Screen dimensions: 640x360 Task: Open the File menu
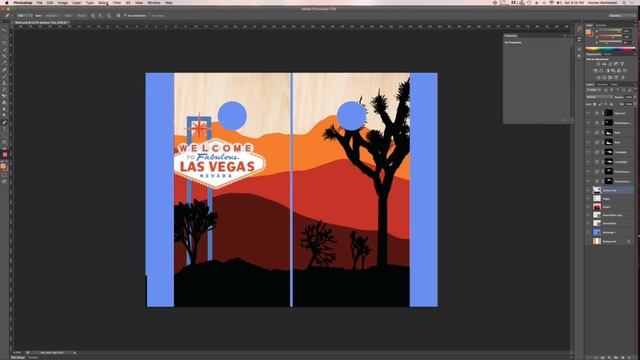tap(40, 3)
